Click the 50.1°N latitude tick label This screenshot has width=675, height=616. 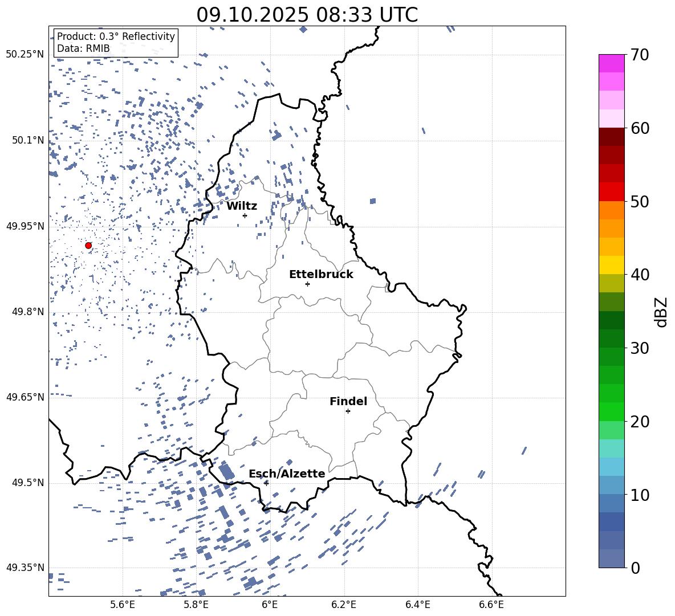(28, 140)
